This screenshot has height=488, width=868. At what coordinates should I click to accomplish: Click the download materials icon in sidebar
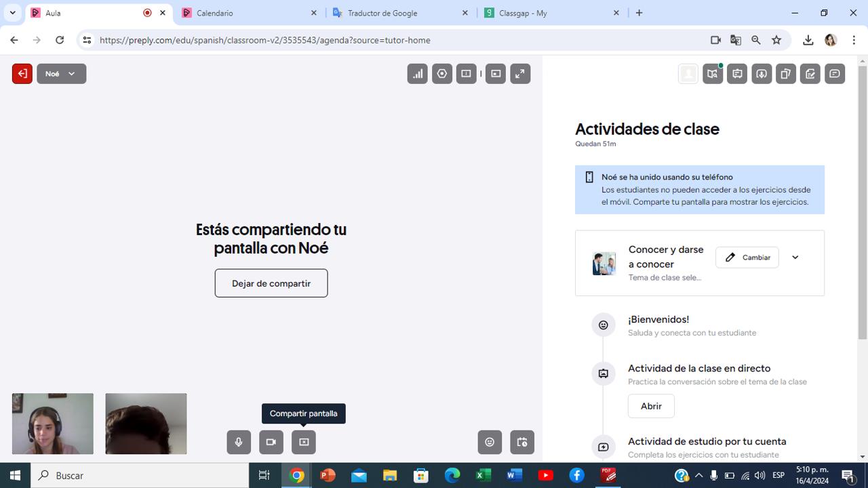[x=762, y=74]
